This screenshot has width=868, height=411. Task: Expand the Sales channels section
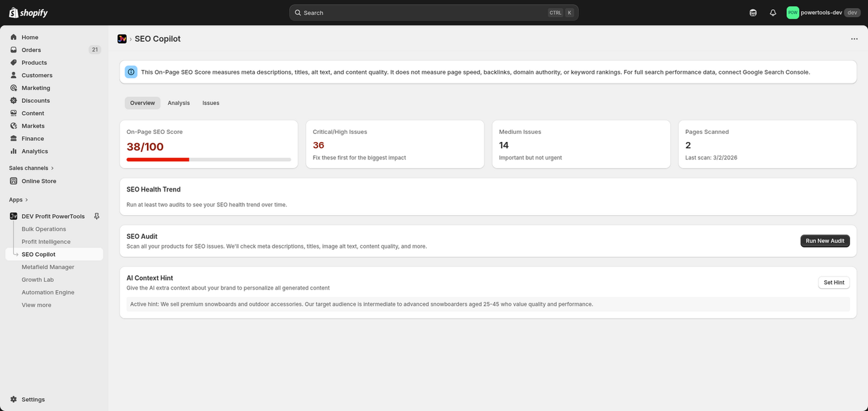[32, 168]
